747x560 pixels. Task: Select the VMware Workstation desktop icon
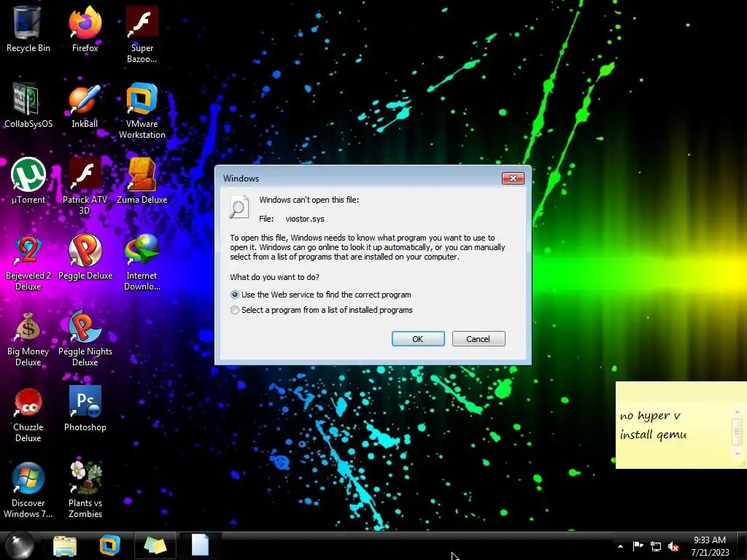tap(142, 111)
